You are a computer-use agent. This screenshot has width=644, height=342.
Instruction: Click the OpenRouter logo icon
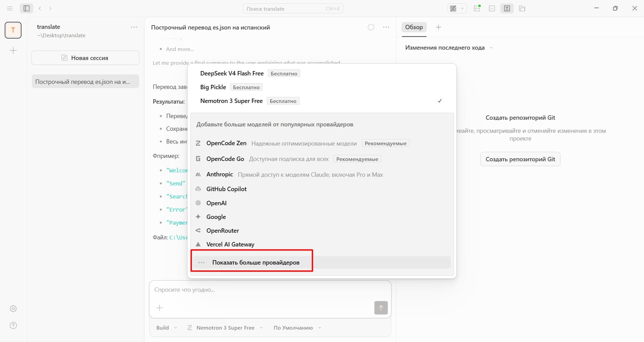click(x=198, y=230)
